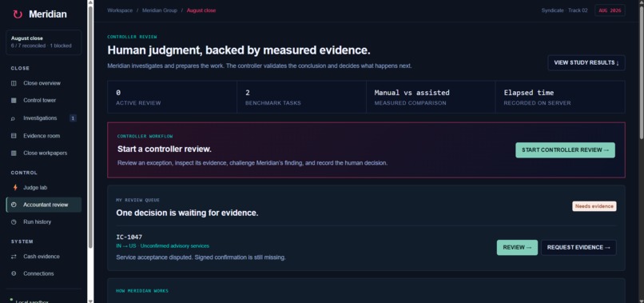
Task: Click the Cash evidence arrows icon
Action: click(14, 257)
